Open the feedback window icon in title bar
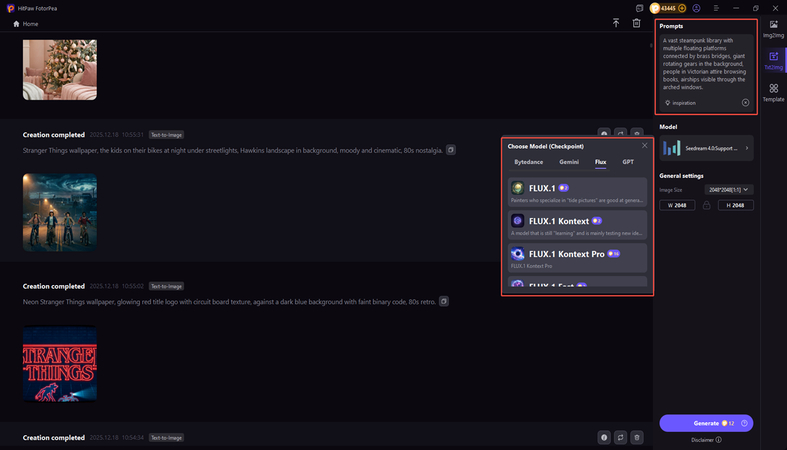The image size is (787, 450). (639, 8)
